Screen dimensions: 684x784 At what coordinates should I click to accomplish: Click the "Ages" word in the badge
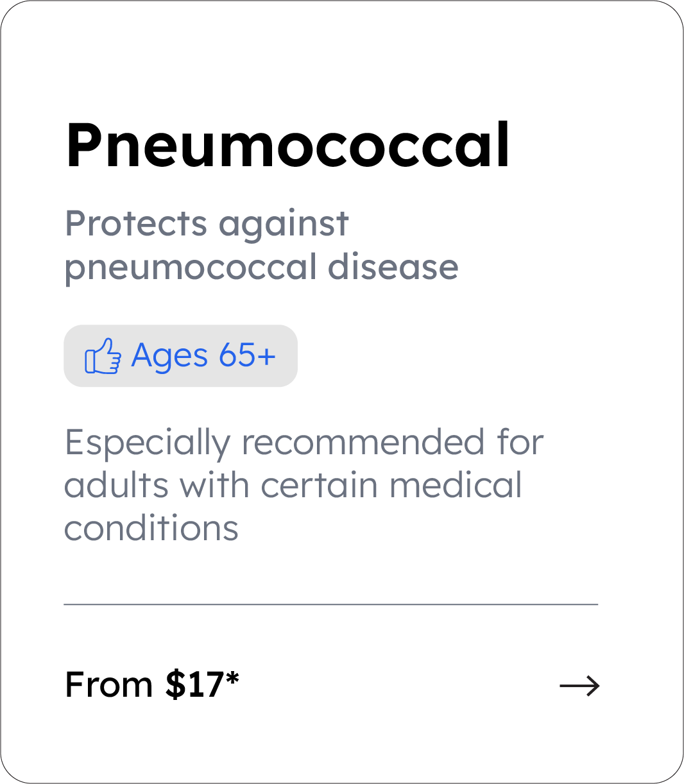click(169, 355)
